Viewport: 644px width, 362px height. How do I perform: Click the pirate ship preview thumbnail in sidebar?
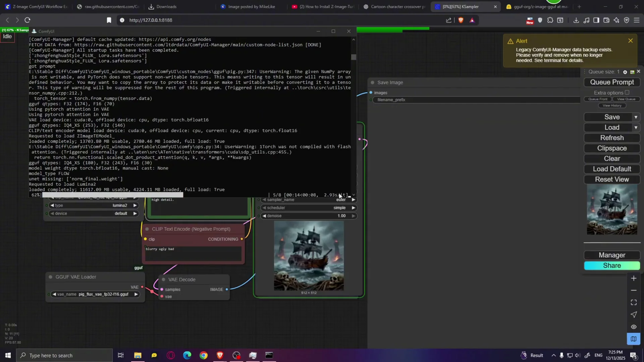click(612, 210)
